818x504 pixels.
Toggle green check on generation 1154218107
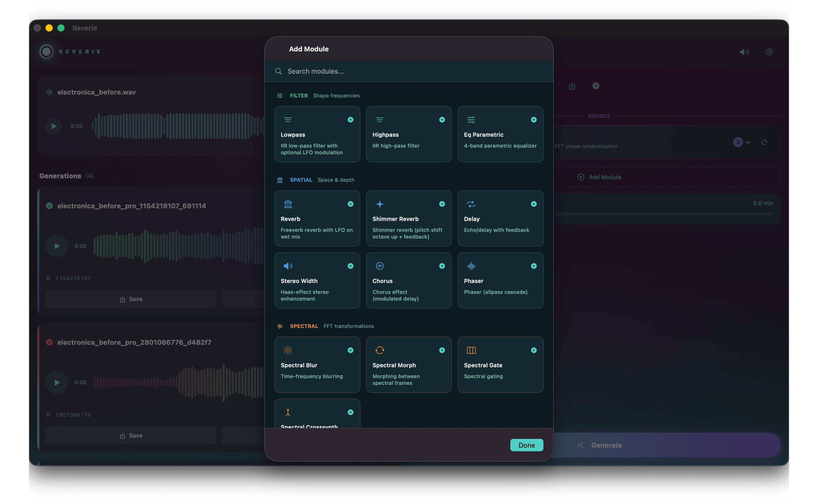pyautogui.click(x=49, y=206)
